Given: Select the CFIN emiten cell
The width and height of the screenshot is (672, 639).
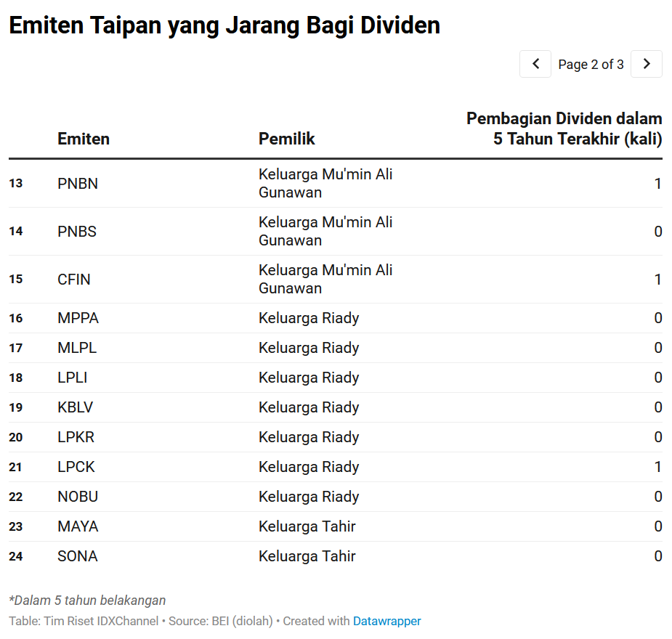Looking at the screenshot, I should click(x=74, y=280).
